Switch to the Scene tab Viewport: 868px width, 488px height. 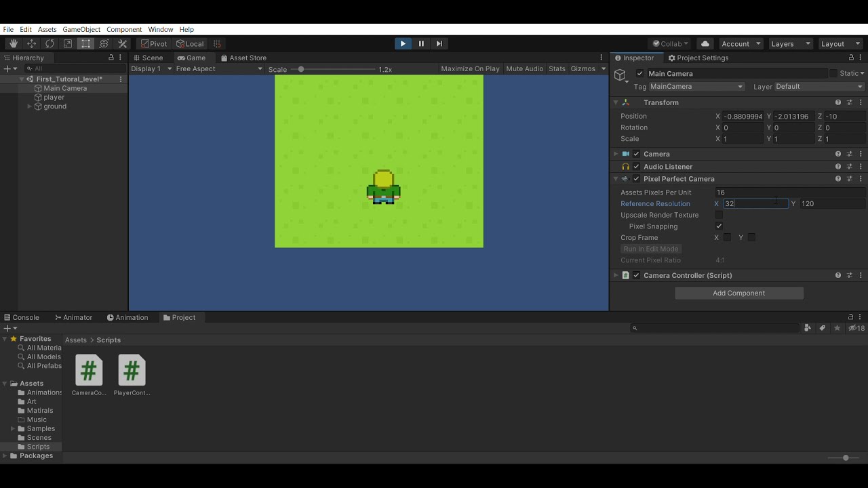pos(147,58)
